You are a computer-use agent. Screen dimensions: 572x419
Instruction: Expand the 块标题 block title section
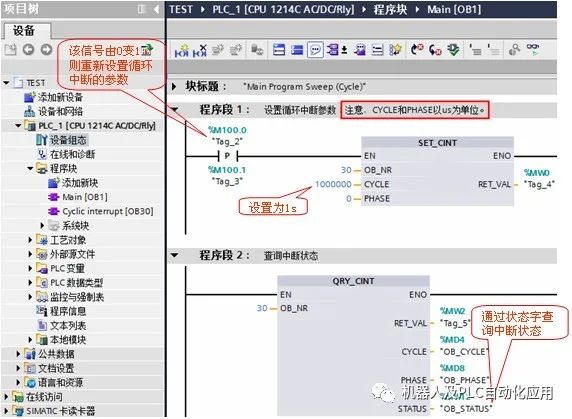[x=174, y=87]
